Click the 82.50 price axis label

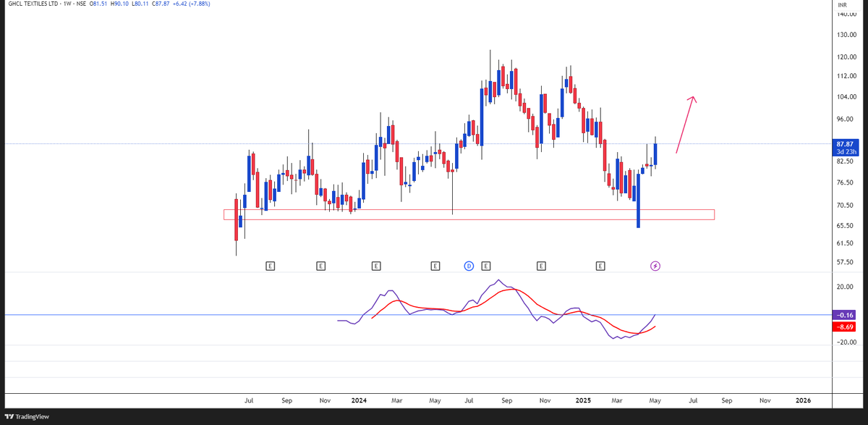(845, 161)
